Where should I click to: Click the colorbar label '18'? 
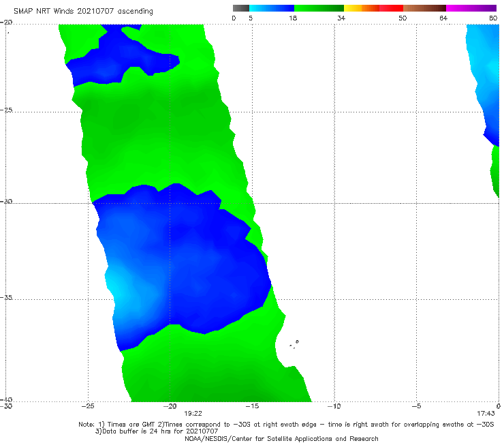point(293,18)
